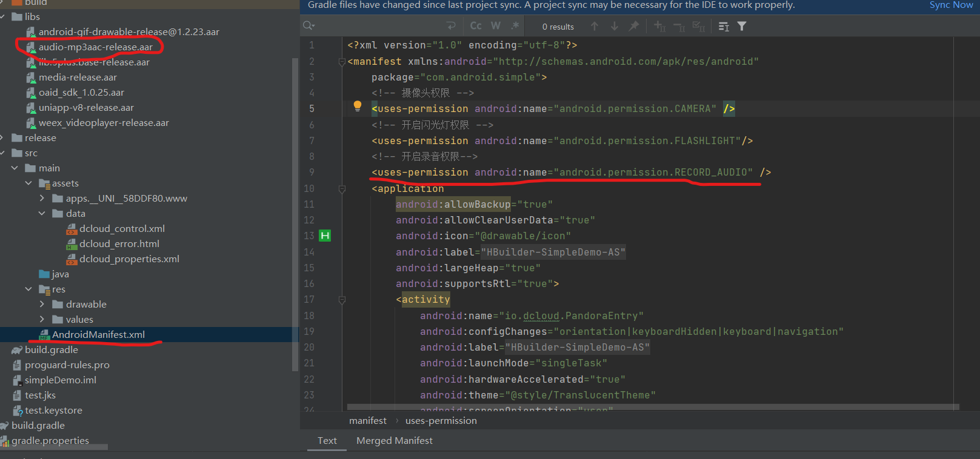Viewport: 980px width, 459px height.
Task: Toggle Words (W) search option
Action: click(x=496, y=26)
